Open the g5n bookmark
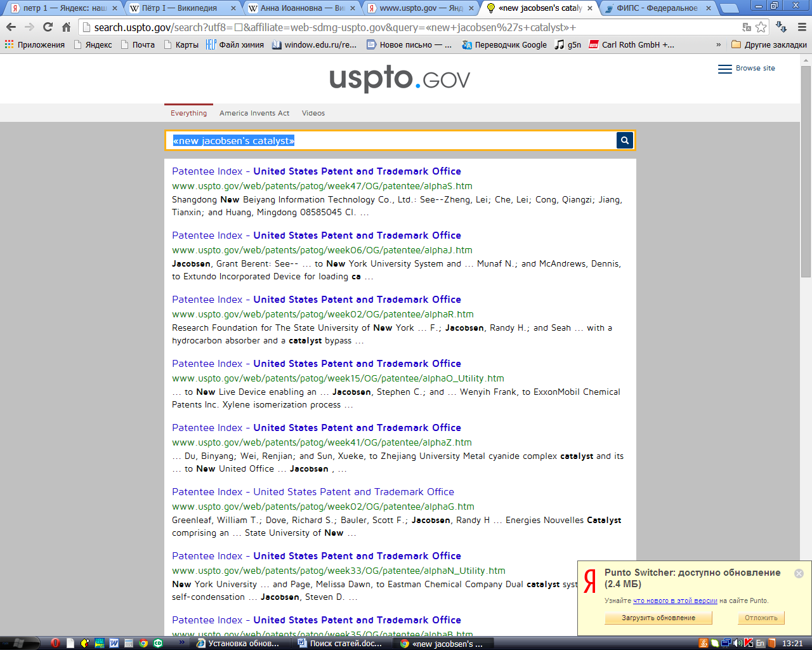Image resolution: width=812 pixels, height=650 pixels. click(568, 44)
